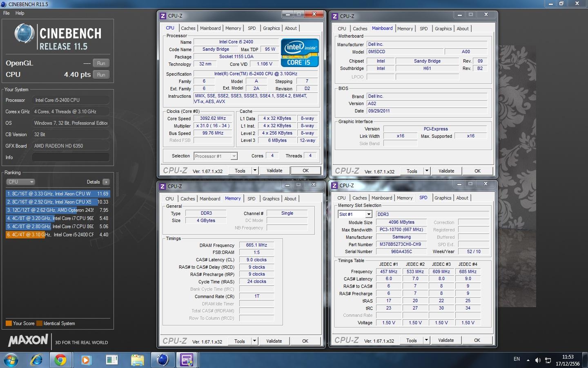Switch to Memory tab in SPD window
Viewport: 588px width, 368px height.
tap(405, 198)
